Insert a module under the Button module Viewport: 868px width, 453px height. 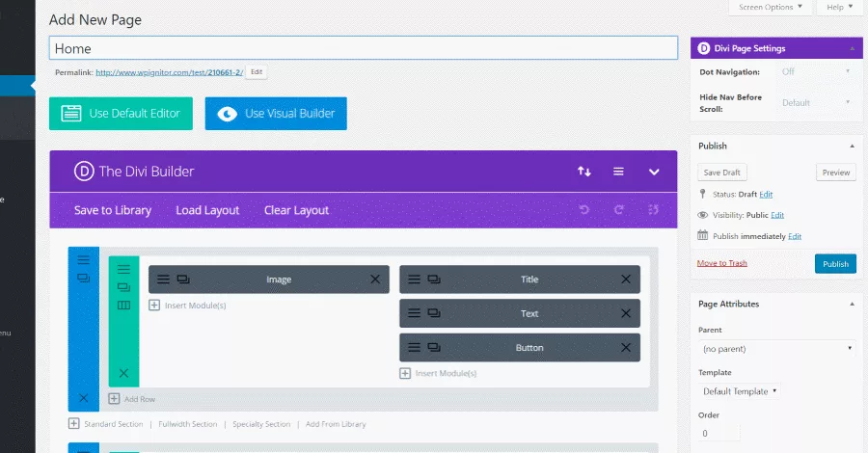[x=439, y=373]
